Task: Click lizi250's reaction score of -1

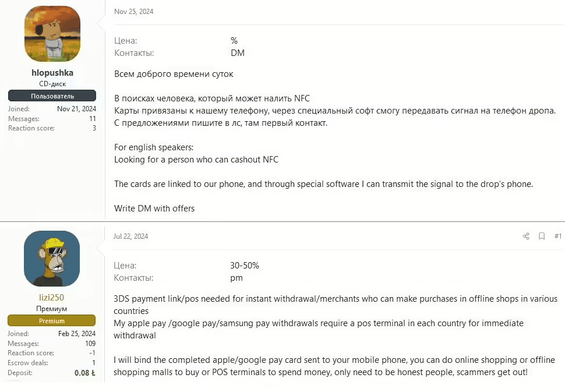Action: point(91,353)
